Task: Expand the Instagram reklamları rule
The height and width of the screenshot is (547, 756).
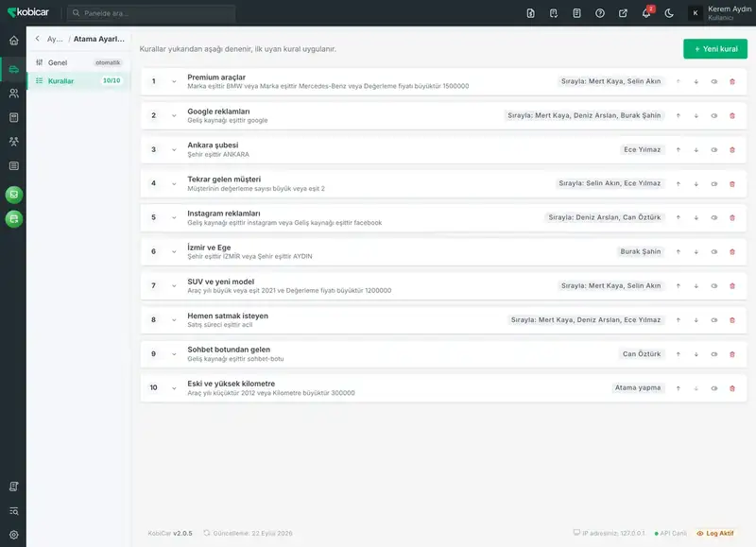Action: (174, 218)
